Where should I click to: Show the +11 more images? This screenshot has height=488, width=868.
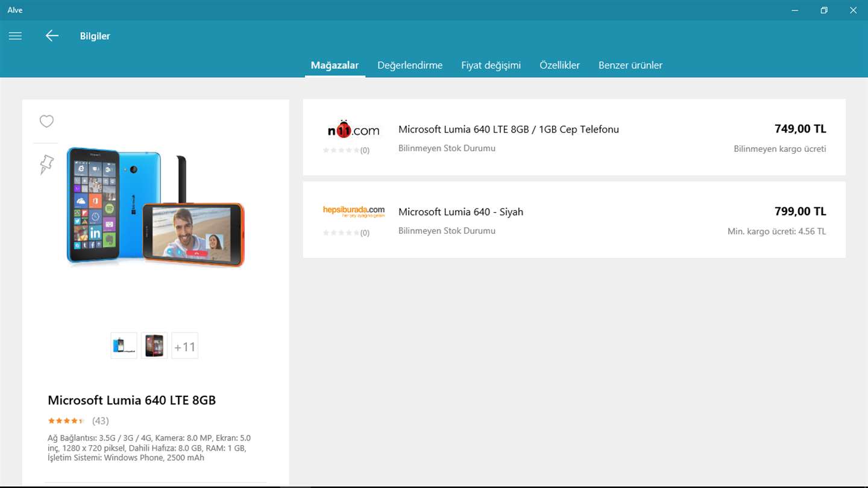(x=184, y=345)
